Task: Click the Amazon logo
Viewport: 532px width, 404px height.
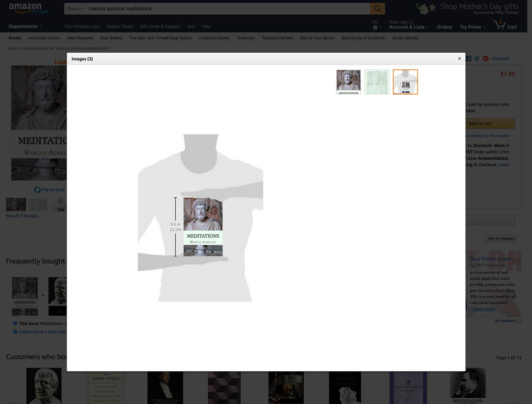Action: point(26,8)
